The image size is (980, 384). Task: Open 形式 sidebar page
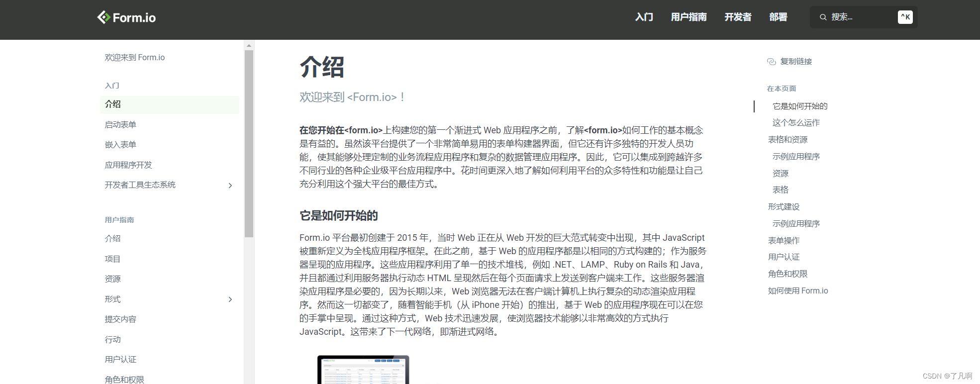coord(113,299)
